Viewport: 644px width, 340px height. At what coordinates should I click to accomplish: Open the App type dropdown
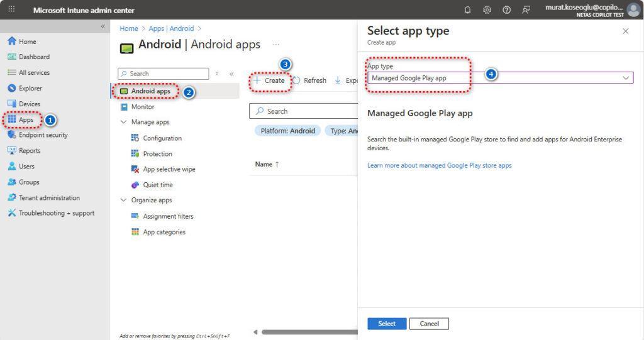(500, 78)
